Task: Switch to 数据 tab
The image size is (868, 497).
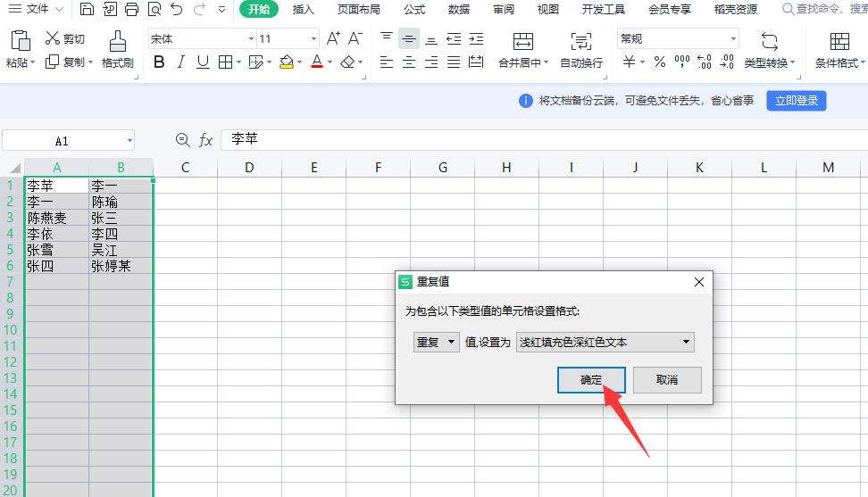Action: tap(458, 10)
